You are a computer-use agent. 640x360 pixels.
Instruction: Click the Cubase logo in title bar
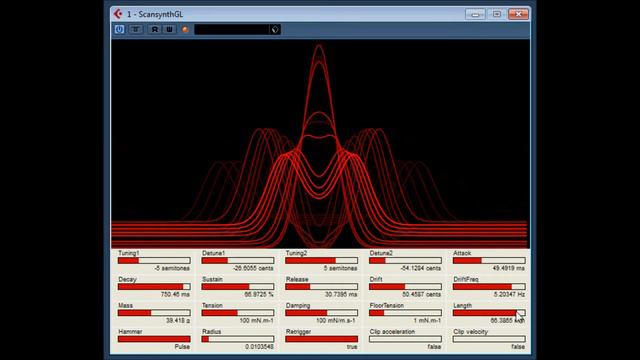pyautogui.click(x=118, y=14)
